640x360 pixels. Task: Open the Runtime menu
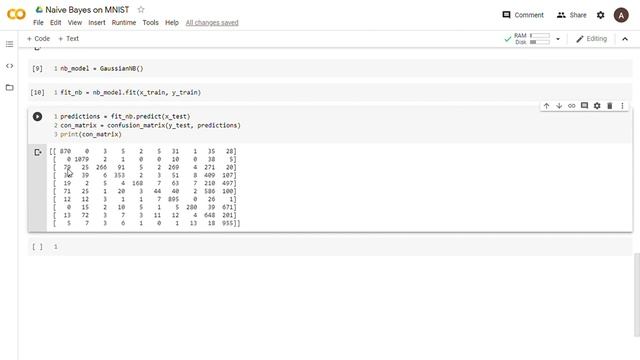[124, 23]
